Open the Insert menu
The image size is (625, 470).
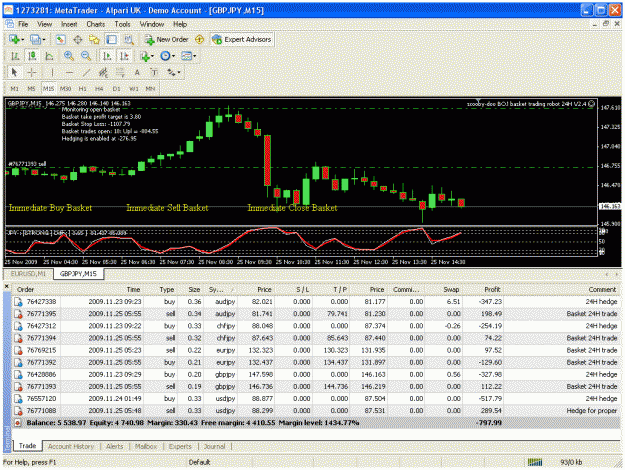[69, 24]
